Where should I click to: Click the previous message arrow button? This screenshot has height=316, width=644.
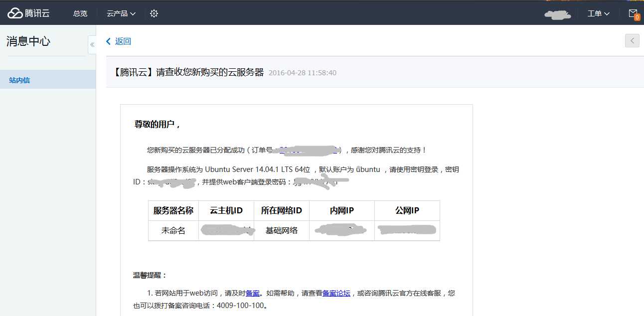[x=632, y=41]
